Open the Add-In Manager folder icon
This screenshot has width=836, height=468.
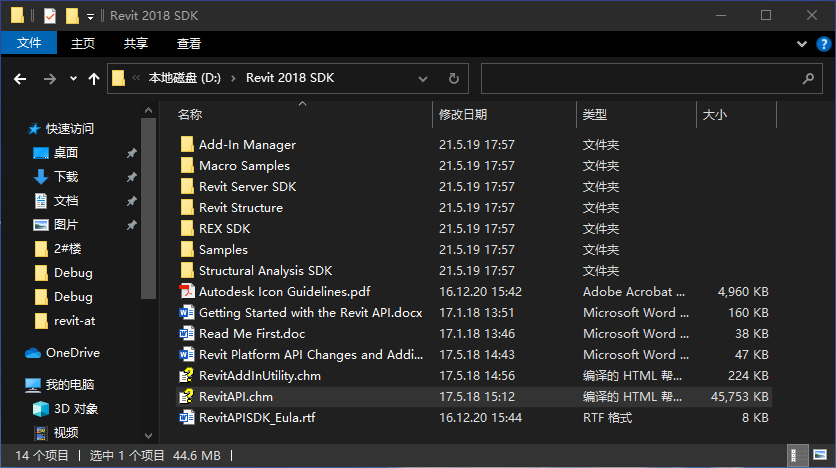pyautogui.click(x=187, y=144)
